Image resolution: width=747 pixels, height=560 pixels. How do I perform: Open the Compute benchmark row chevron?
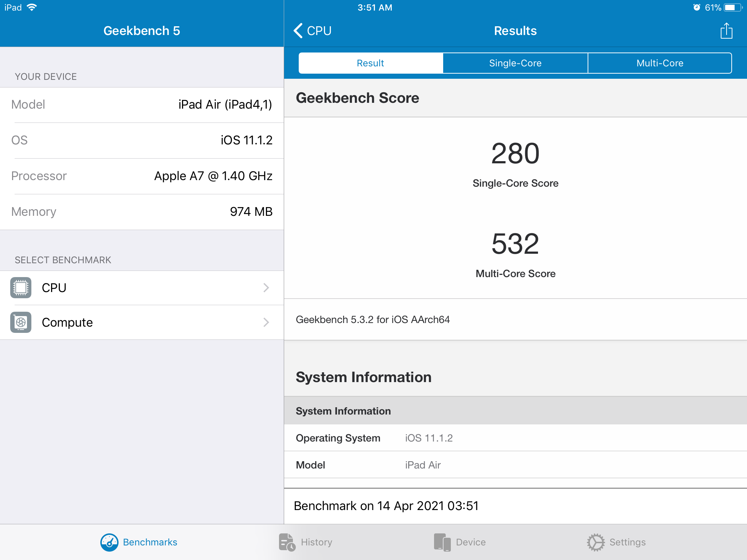266,322
